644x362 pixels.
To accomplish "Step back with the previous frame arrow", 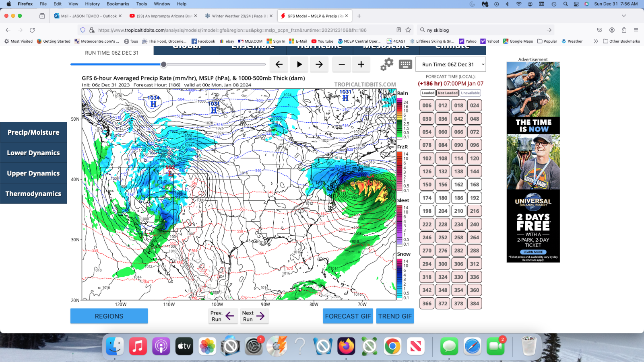I will coord(279,64).
